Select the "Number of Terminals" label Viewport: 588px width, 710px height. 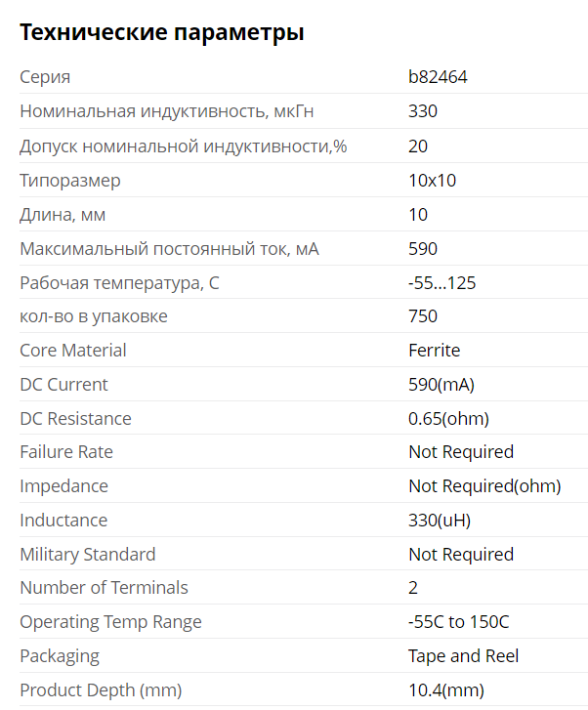tap(104, 588)
